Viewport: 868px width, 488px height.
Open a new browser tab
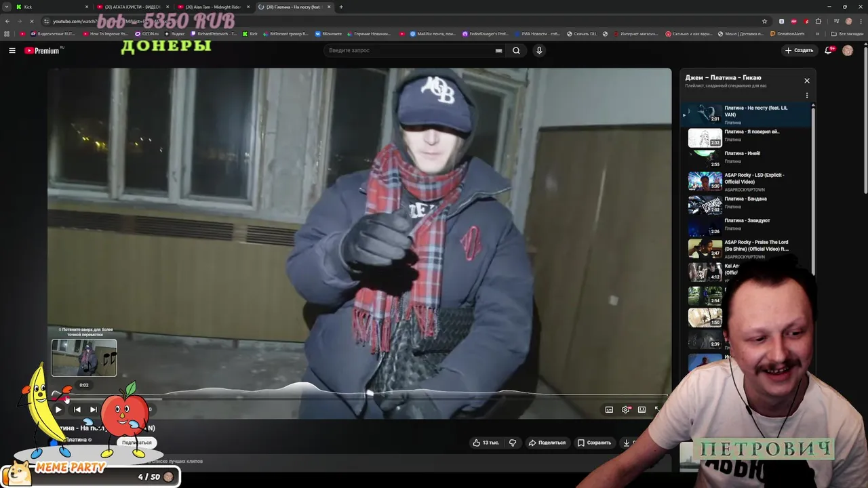(341, 7)
